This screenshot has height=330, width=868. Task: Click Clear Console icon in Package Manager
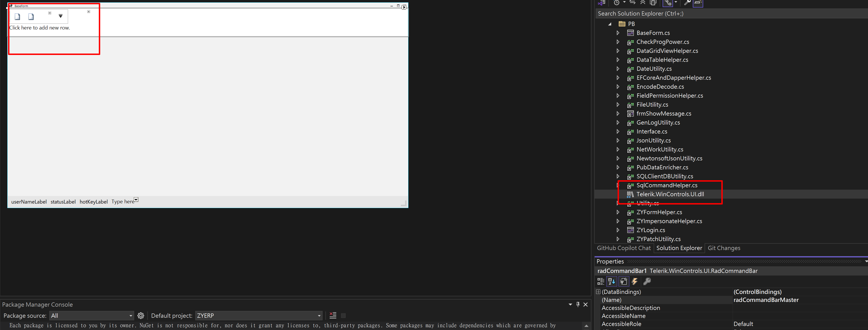(333, 316)
